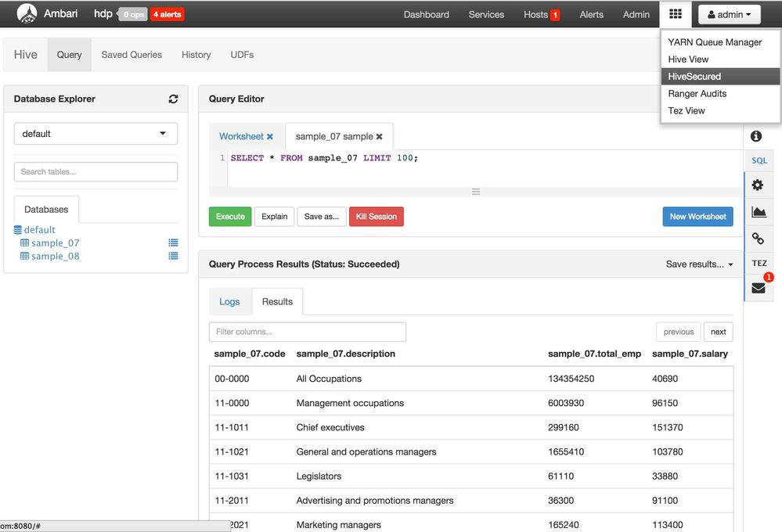Click the Chief executives row cell
The width and height of the screenshot is (782, 532).
330,428
